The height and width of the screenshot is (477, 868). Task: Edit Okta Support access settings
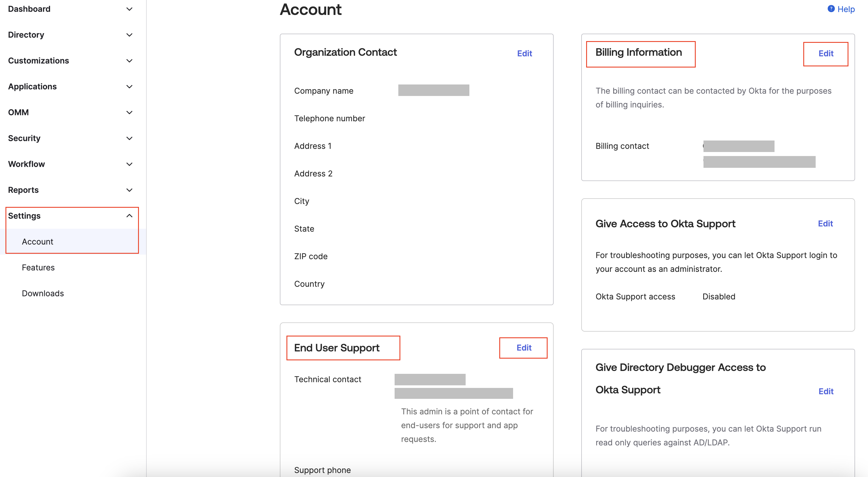(825, 223)
